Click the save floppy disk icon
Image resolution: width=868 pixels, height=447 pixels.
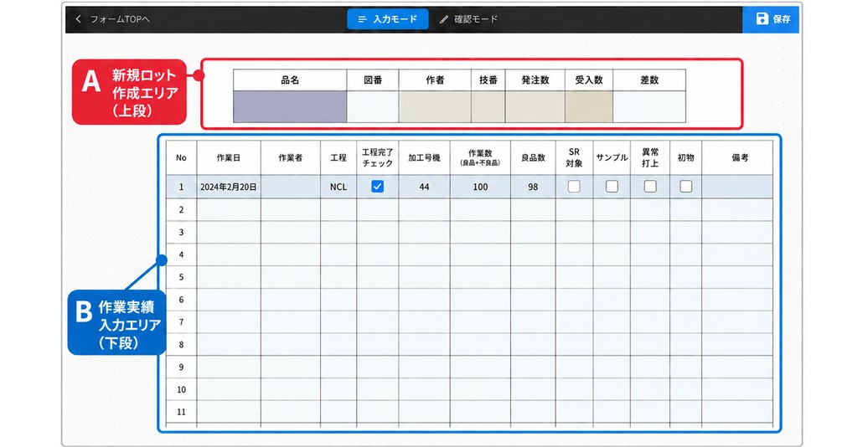762,18
